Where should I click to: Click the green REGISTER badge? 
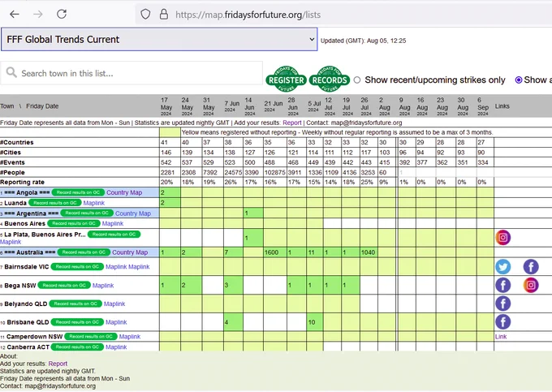287,80
